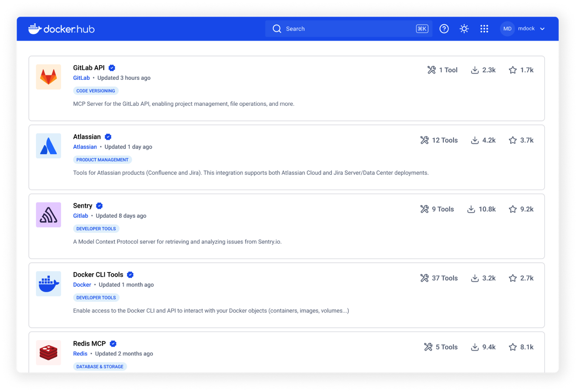Click tools icon beside 12 Tools
Image resolution: width=578 pixels, height=392 pixels.
424,140
